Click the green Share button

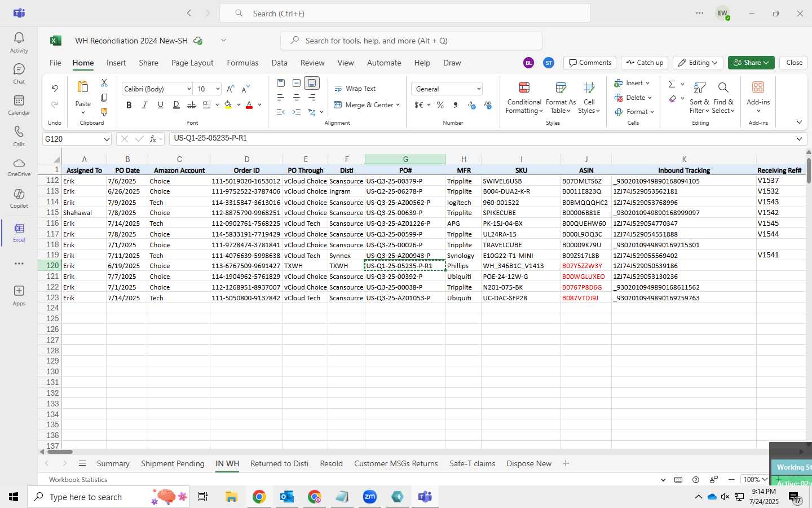click(751, 63)
